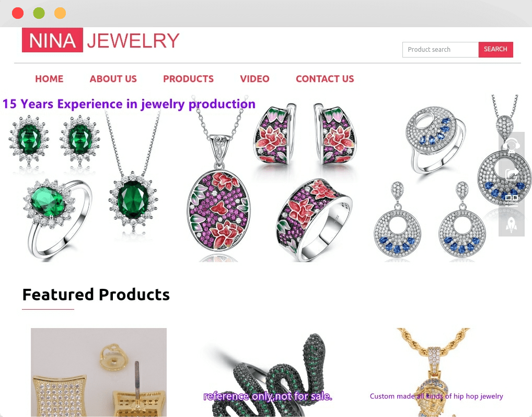Open the gold hip hop pendant product
The height and width of the screenshot is (417, 532).
pos(436,372)
